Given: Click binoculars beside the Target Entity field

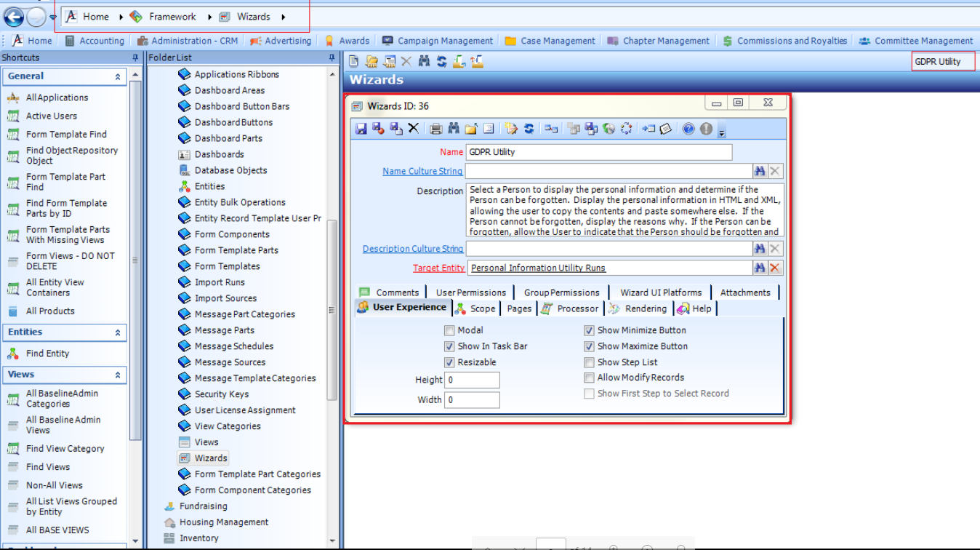Looking at the screenshot, I should point(760,268).
